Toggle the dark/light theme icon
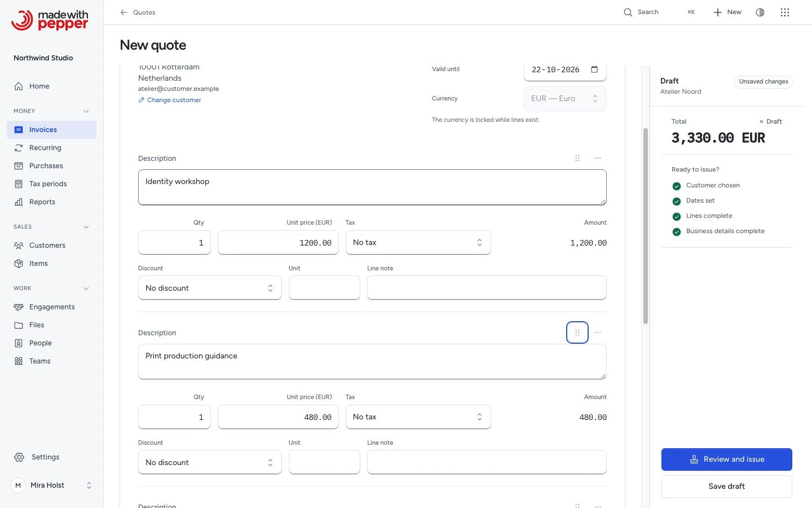The height and width of the screenshot is (508, 812). [x=760, y=12]
